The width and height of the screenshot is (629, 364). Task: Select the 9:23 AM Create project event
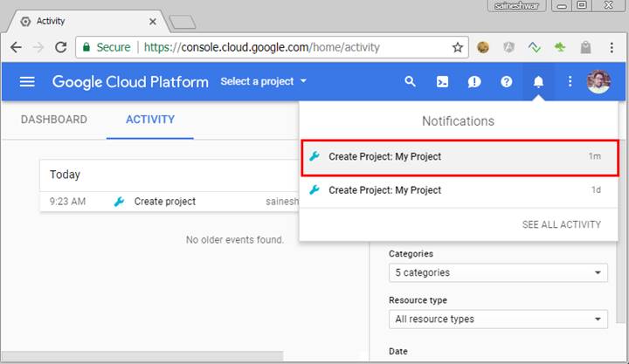[166, 202]
